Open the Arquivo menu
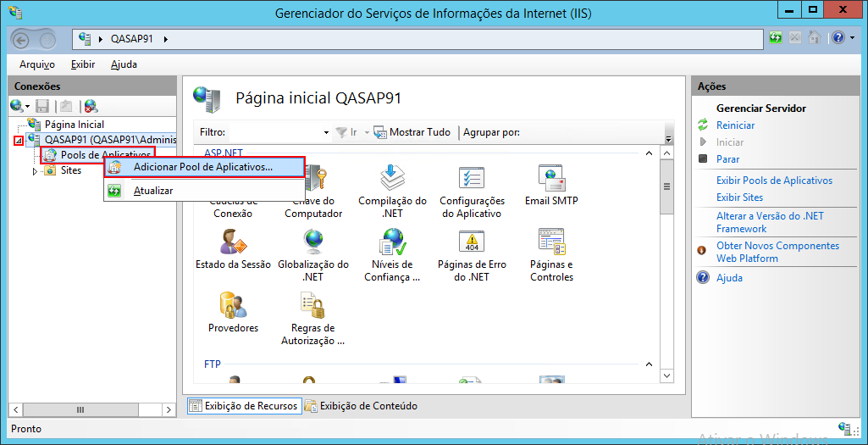868x445 pixels. tap(37, 64)
